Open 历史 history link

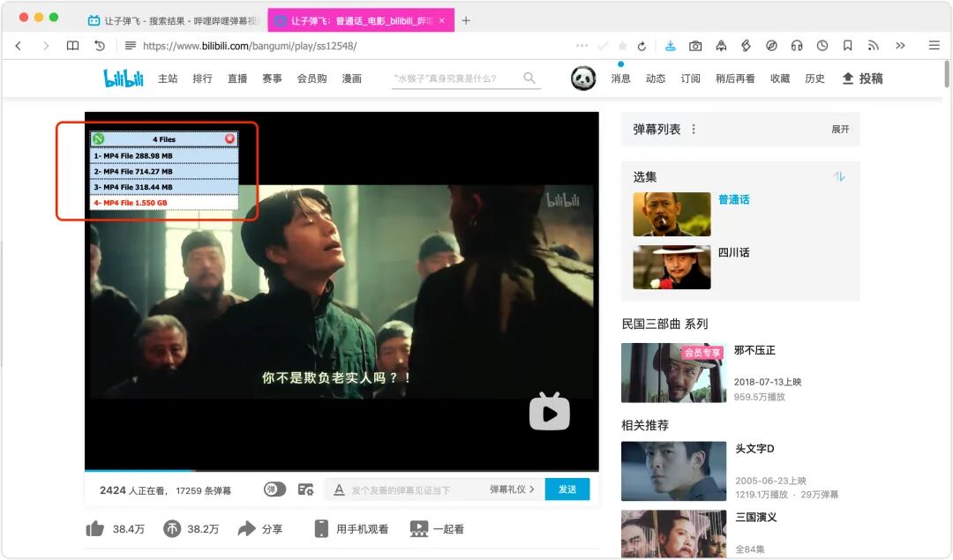point(814,78)
